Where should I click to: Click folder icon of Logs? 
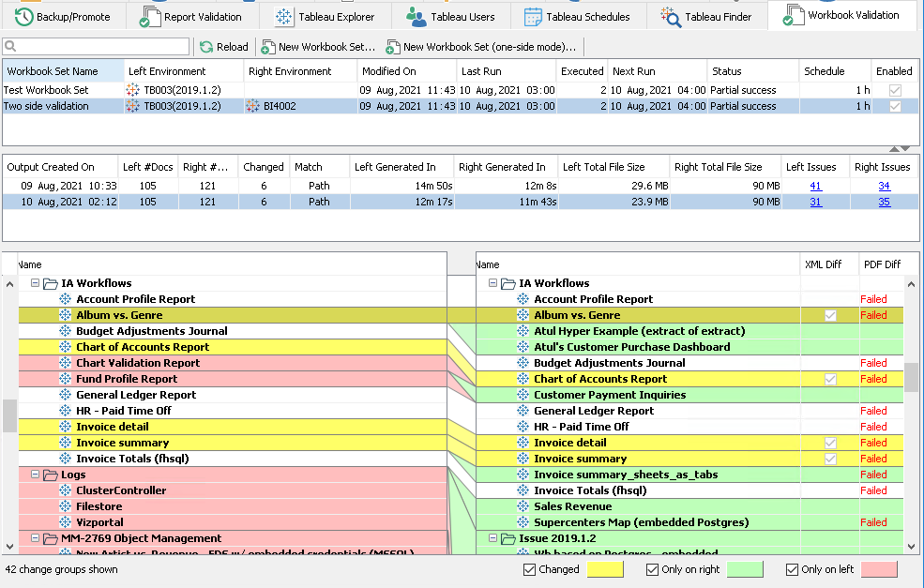click(x=51, y=475)
